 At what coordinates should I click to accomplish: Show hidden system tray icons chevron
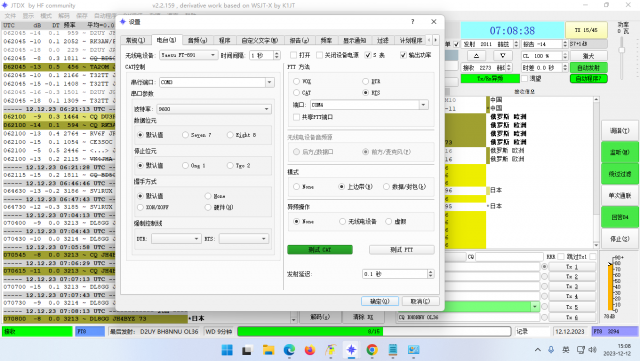(538, 350)
